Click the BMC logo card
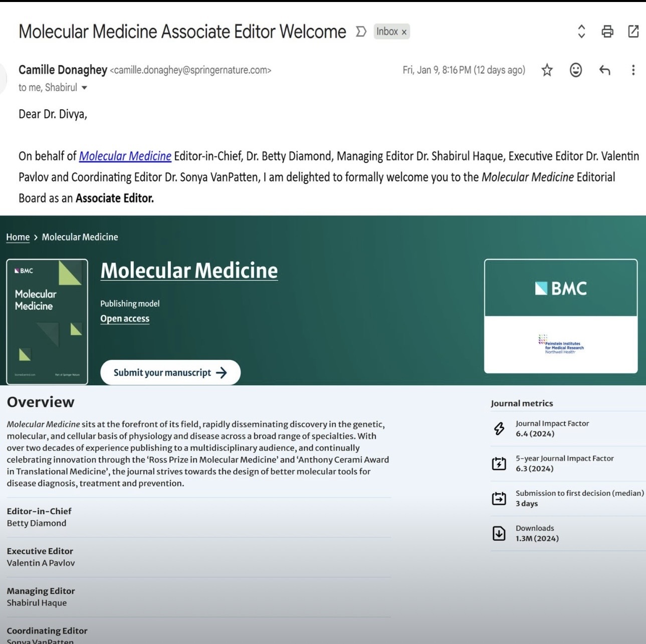Image resolution: width=646 pixels, height=644 pixels. [560, 288]
